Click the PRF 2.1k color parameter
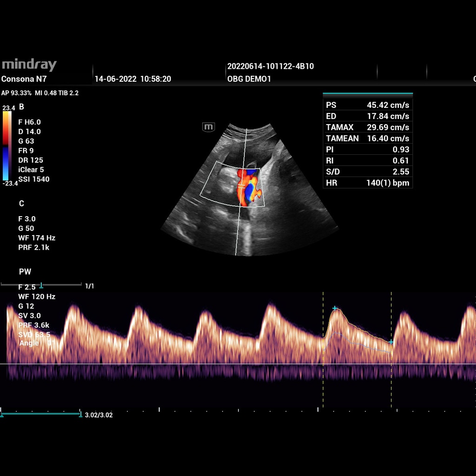The width and height of the screenshot is (476, 476). point(33,247)
